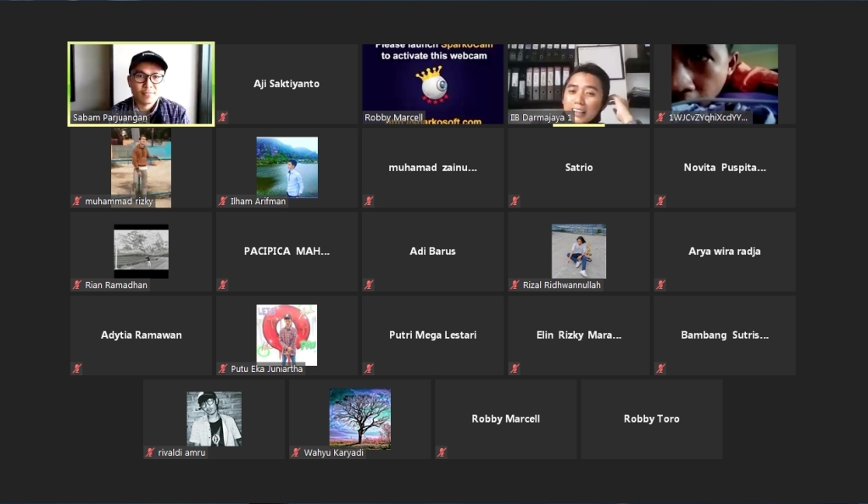This screenshot has width=868, height=504.
Task: Click muted mic icon beside Ilham Arifman
Action: (x=223, y=201)
